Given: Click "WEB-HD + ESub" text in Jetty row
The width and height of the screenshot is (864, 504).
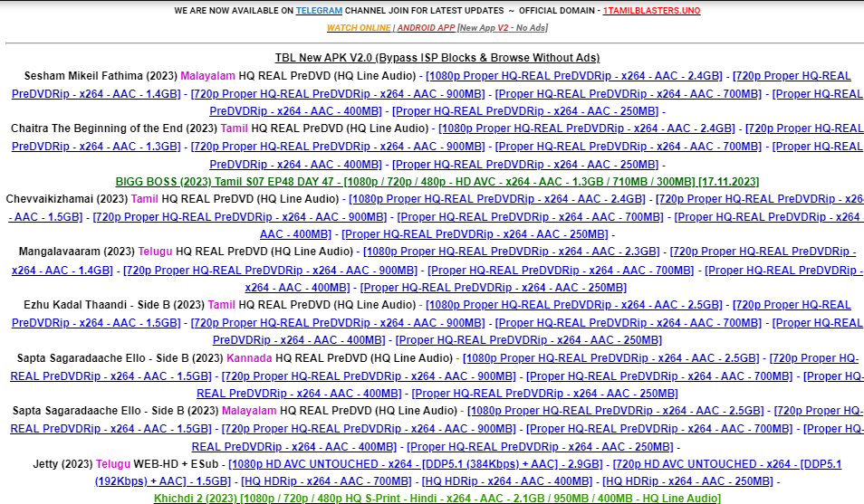Looking at the screenshot, I should click(177, 464).
